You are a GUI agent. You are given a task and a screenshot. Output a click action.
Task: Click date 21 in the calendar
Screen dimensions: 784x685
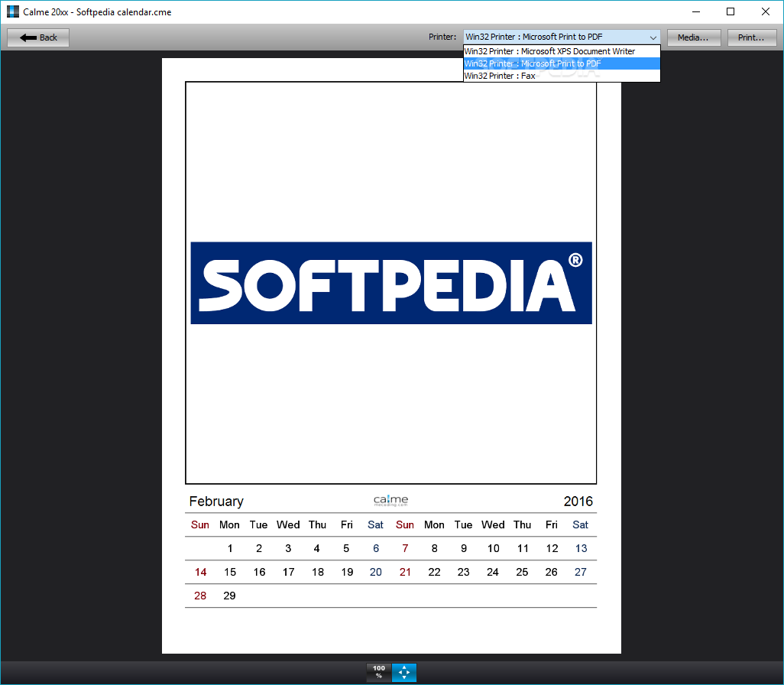pyautogui.click(x=405, y=572)
